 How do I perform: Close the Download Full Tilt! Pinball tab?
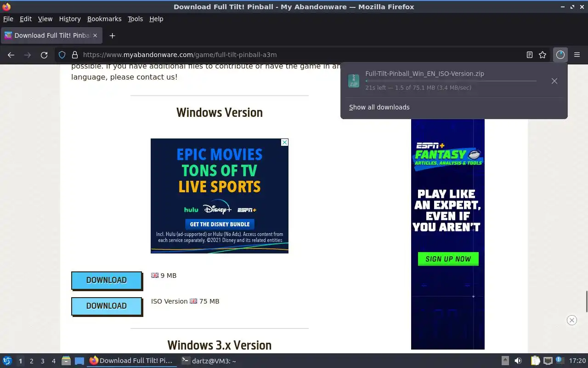point(95,35)
